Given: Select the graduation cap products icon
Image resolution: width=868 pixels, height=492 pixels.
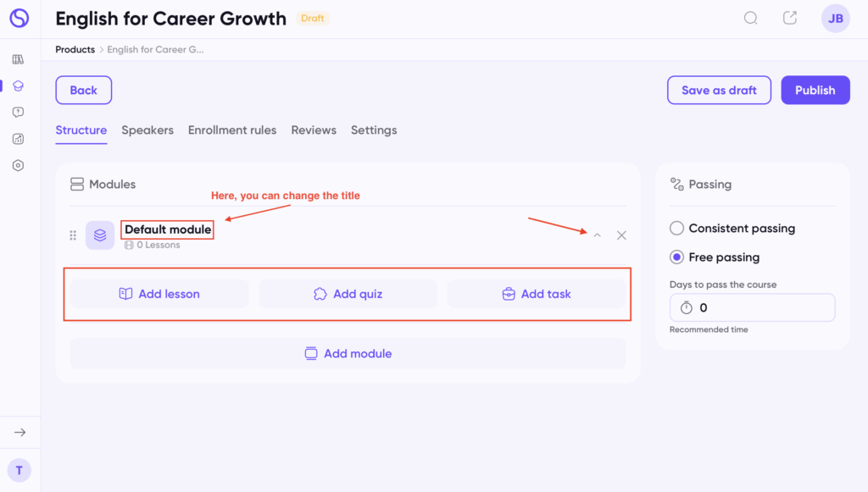Looking at the screenshot, I should [19, 86].
